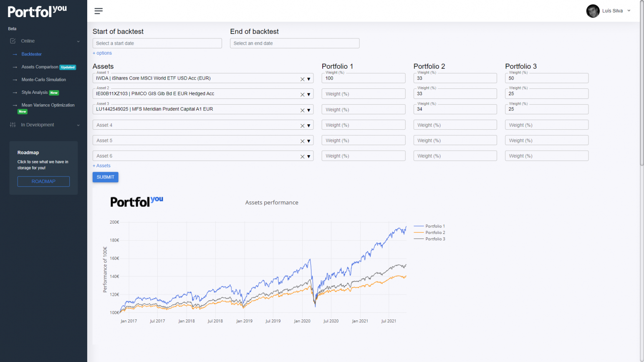
Task: Toggle Portfolio 2 in chart legend
Action: (x=429, y=233)
